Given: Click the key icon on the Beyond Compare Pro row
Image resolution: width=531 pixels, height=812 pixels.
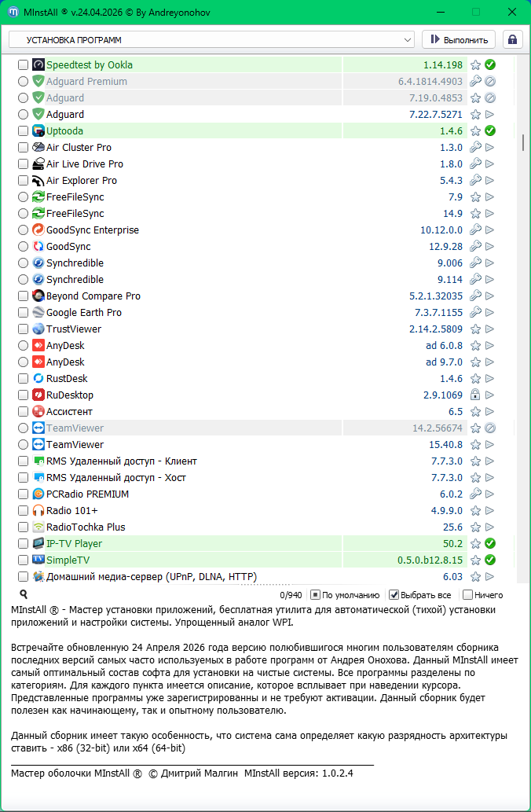Looking at the screenshot, I should 475,296.
